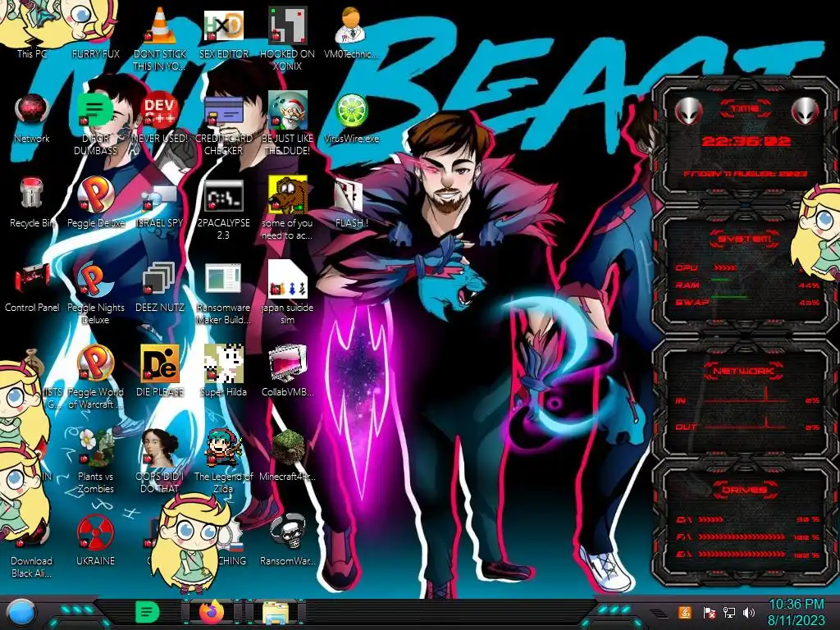Image resolution: width=840 pixels, height=630 pixels.
Task: Click the NETWORK widget header
Action: [x=744, y=370]
